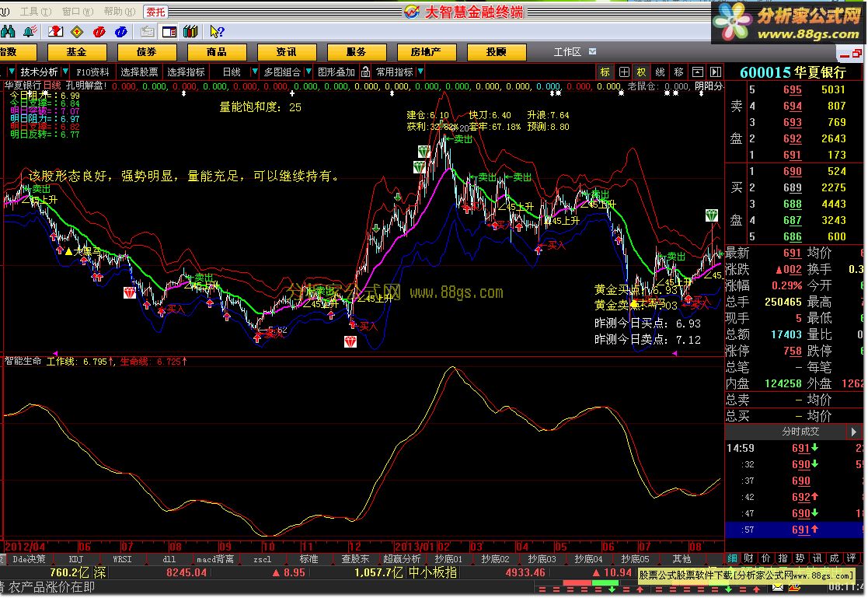Open the 工具(T) menu
The width and height of the screenshot is (868, 598).
click(x=36, y=11)
